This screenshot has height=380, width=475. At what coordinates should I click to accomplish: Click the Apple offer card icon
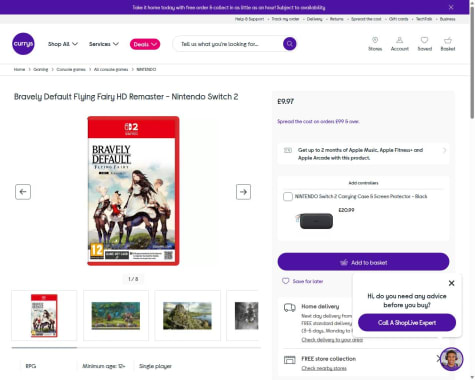coord(288,150)
